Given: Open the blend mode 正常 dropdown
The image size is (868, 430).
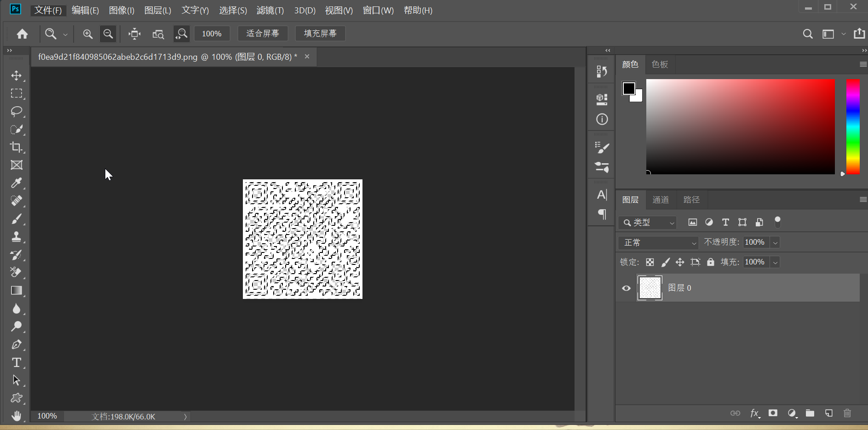Looking at the screenshot, I should [x=659, y=242].
